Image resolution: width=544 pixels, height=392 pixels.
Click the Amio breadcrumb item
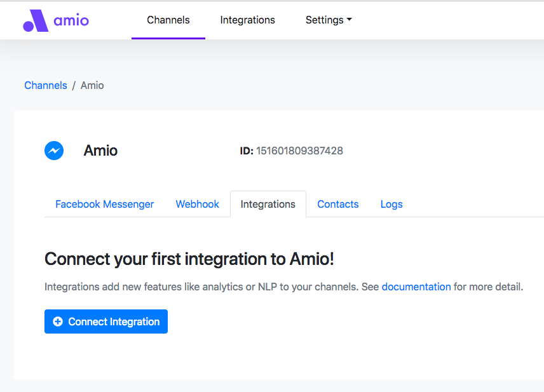tap(92, 85)
